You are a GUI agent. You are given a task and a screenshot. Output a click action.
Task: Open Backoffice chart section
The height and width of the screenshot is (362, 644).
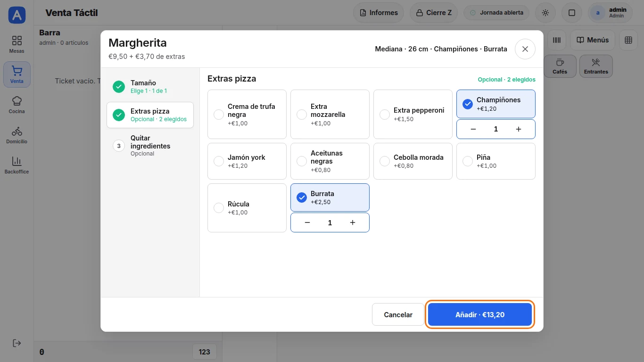point(17,165)
